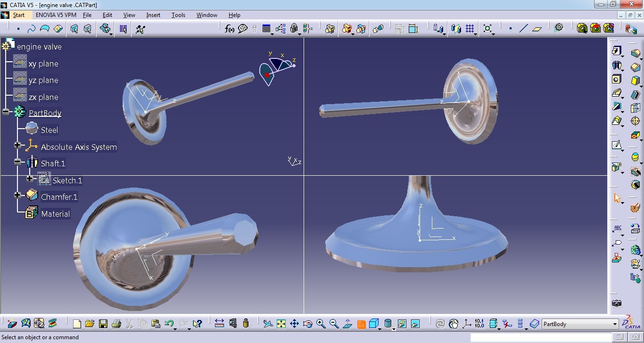Open the Undo history dropdown arrow
Screen dimensions: 644x343
coord(175,328)
